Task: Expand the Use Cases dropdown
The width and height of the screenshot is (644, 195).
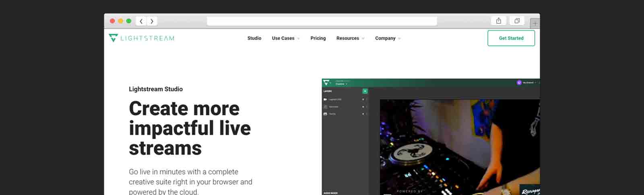Action: (x=285, y=38)
